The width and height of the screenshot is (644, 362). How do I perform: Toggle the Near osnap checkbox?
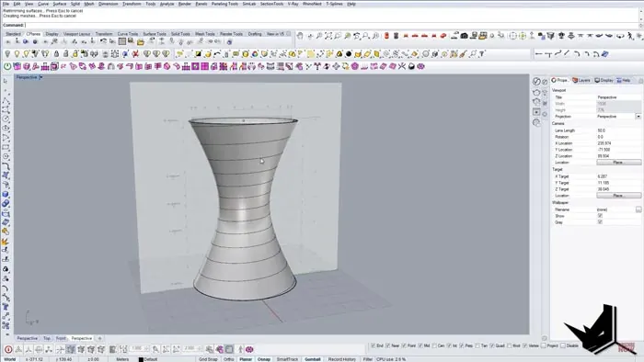[387, 345]
